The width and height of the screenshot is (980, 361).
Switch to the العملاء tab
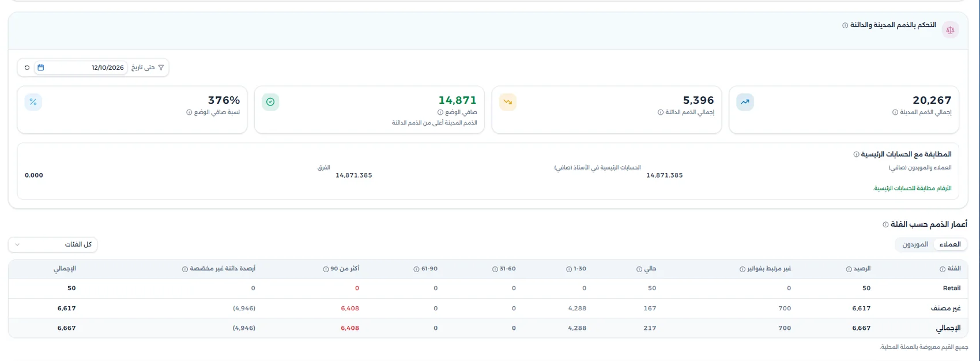pos(950,245)
